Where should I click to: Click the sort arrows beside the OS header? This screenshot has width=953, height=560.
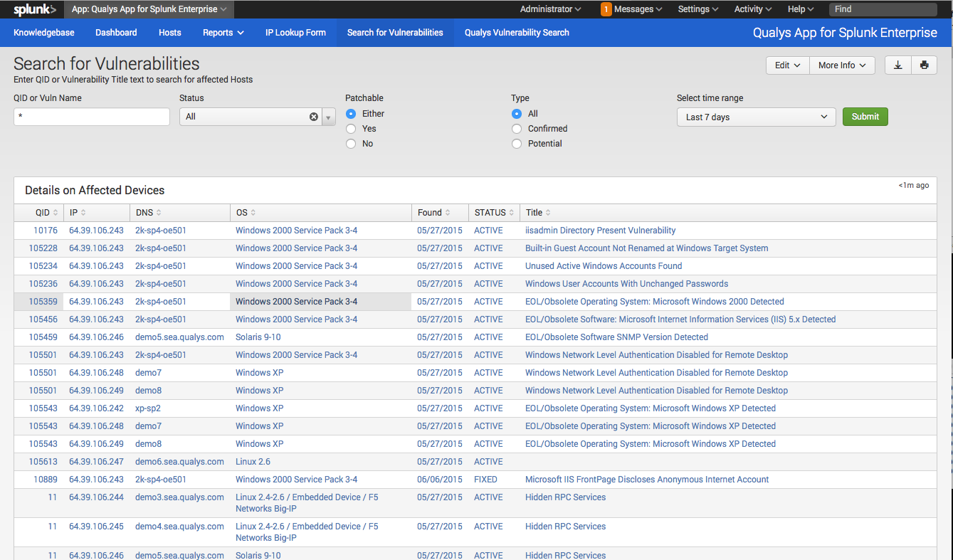(x=253, y=213)
